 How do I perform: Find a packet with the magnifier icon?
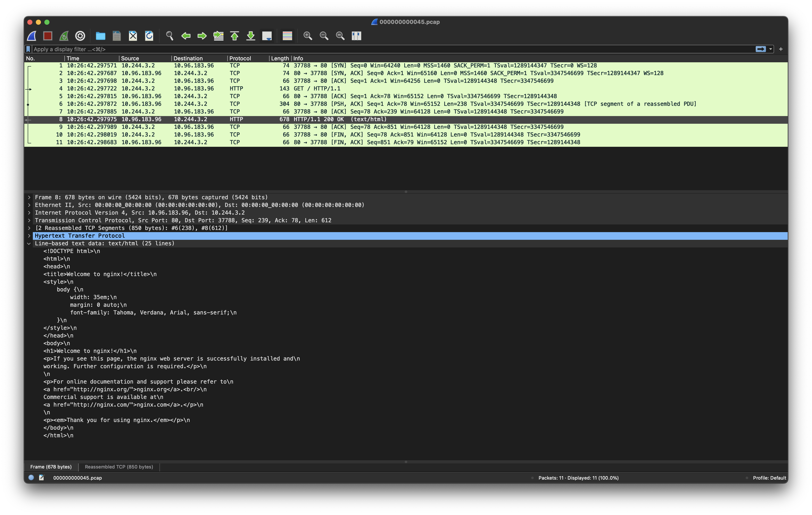pos(170,36)
